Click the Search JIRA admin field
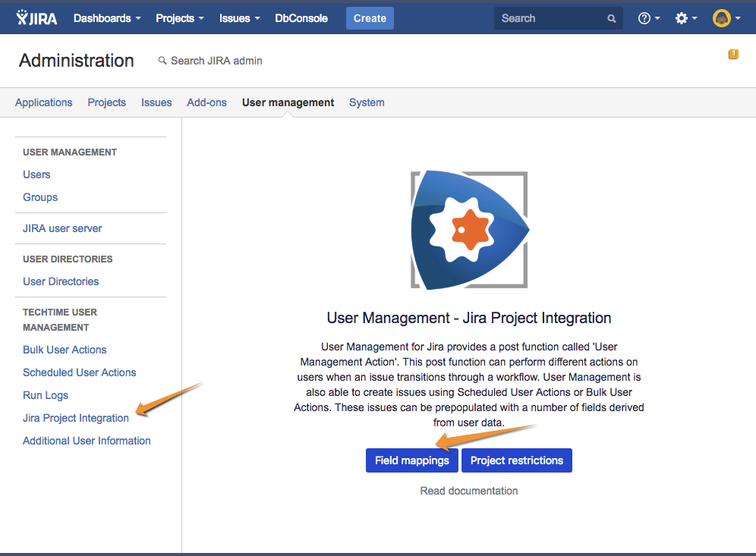 216,61
